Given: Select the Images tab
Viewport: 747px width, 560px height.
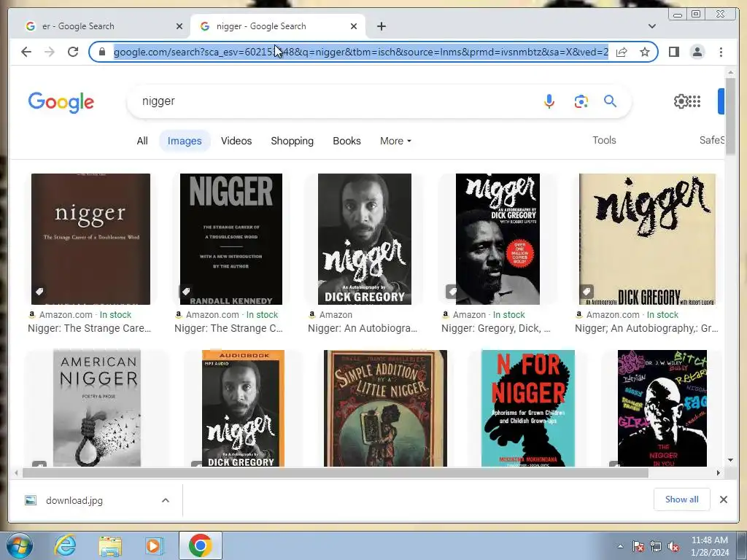Looking at the screenshot, I should pyautogui.click(x=185, y=141).
